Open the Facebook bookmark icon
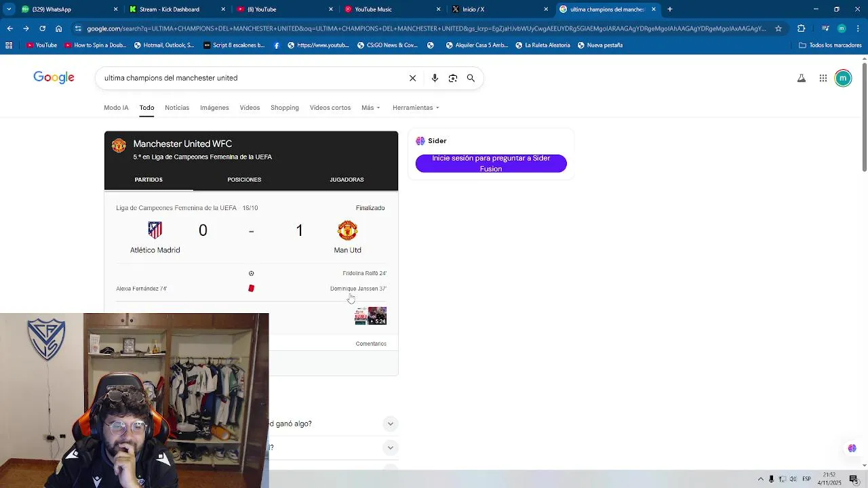 (277, 45)
